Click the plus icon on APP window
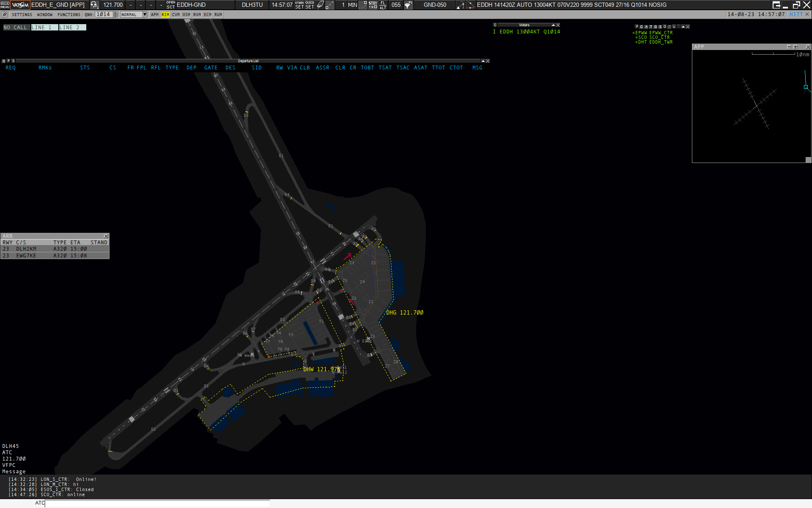 coord(795,47)
